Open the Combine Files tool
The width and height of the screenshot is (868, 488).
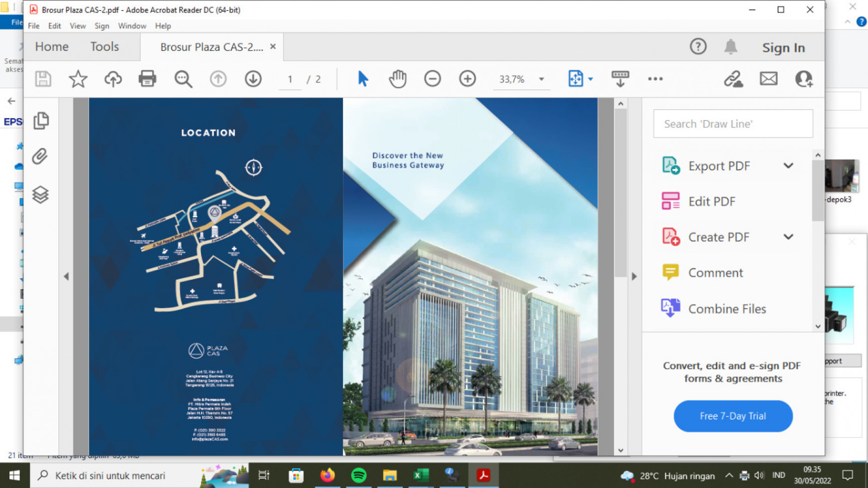tap(727, 309)
